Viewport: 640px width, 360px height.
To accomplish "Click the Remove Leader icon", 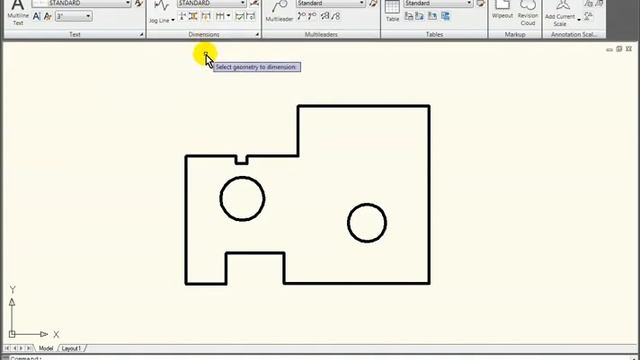I will point(313,16).
